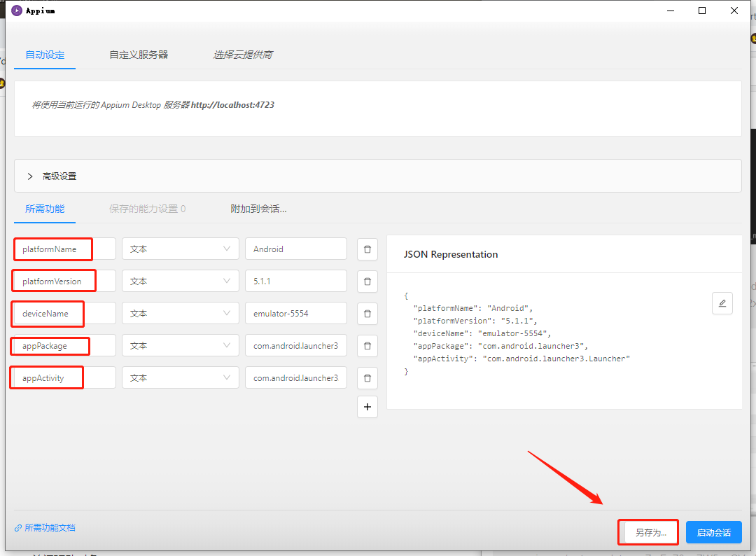Click the http://localhost:4723 server text

(x=232, y=104)
